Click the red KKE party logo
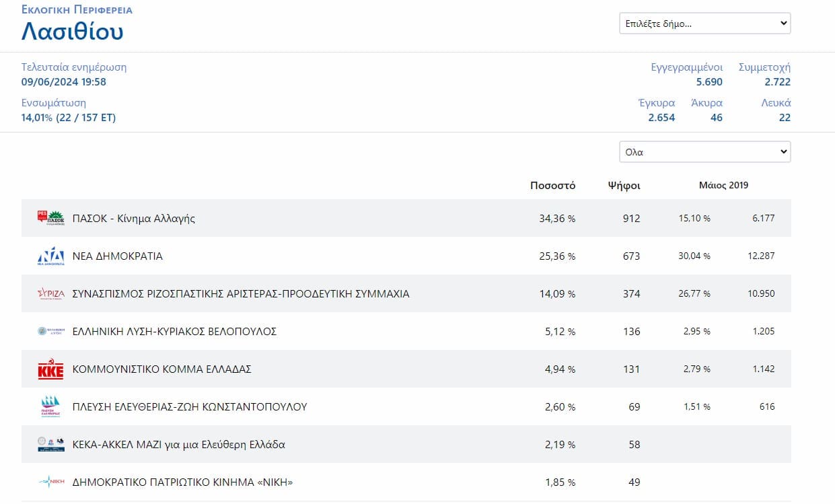835x504 pixels. click(50, 369)
